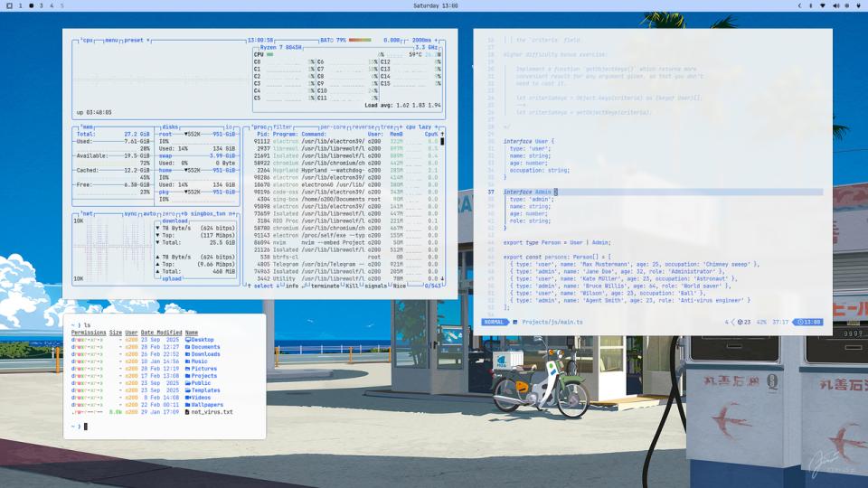Click signals at the proc box bottom
868x488 pixels.
tap(376, 286)
